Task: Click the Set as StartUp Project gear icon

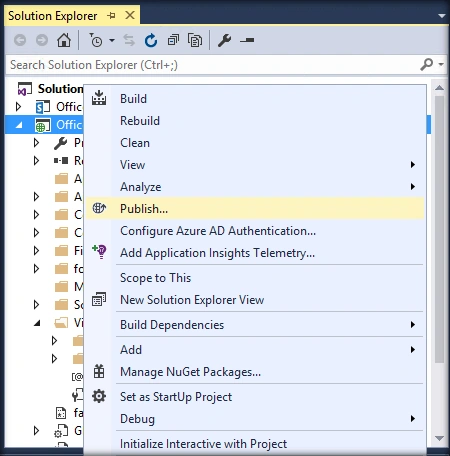Action: 99,396
